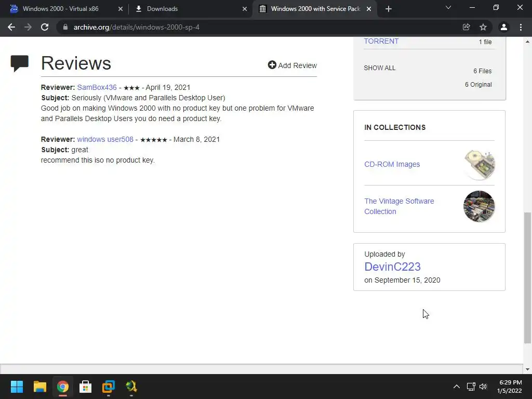Viewport: 532px width, 399px height.
Task: View site security lock info
Action: click(x=65, y=27)
